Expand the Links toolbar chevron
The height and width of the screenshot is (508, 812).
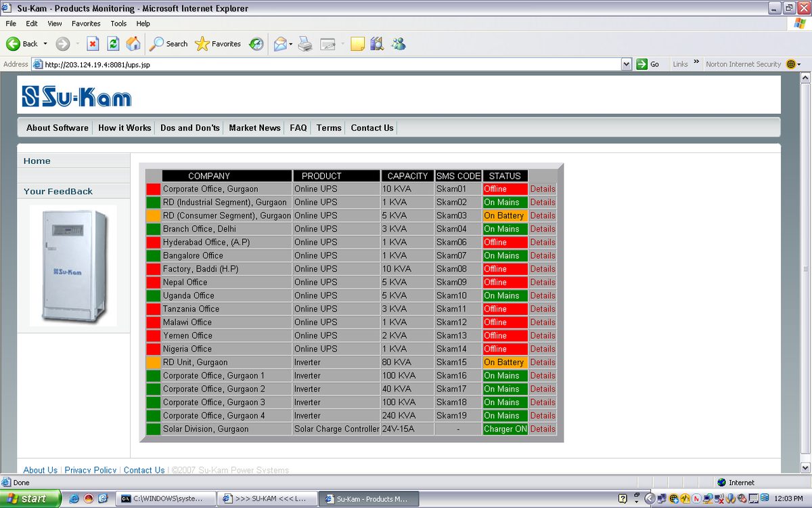point(697,62)
